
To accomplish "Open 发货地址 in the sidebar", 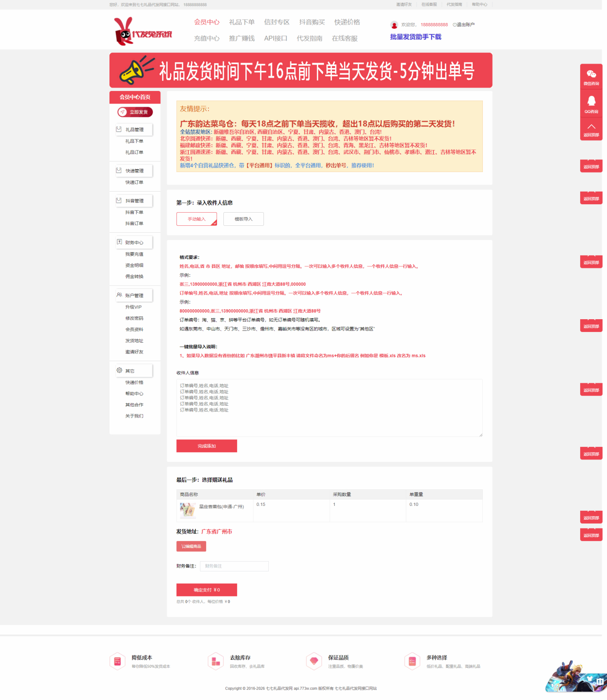I will (x=134, y=341).
